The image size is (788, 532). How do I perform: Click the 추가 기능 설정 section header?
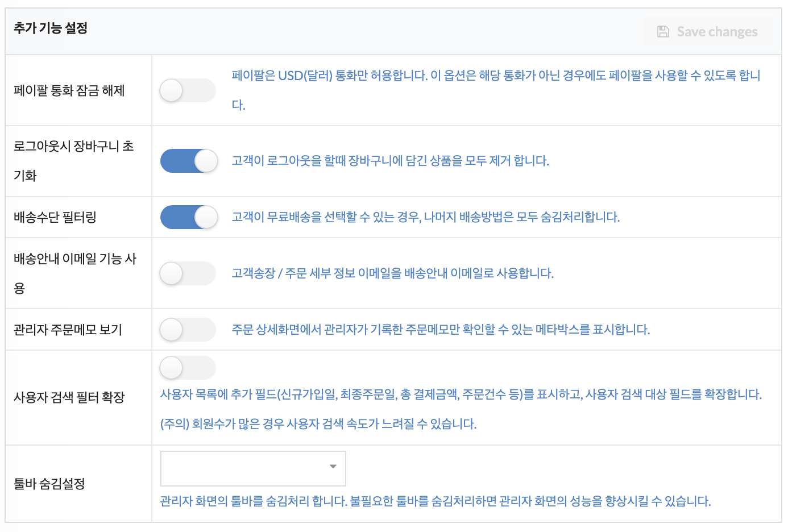click(51, 28)
